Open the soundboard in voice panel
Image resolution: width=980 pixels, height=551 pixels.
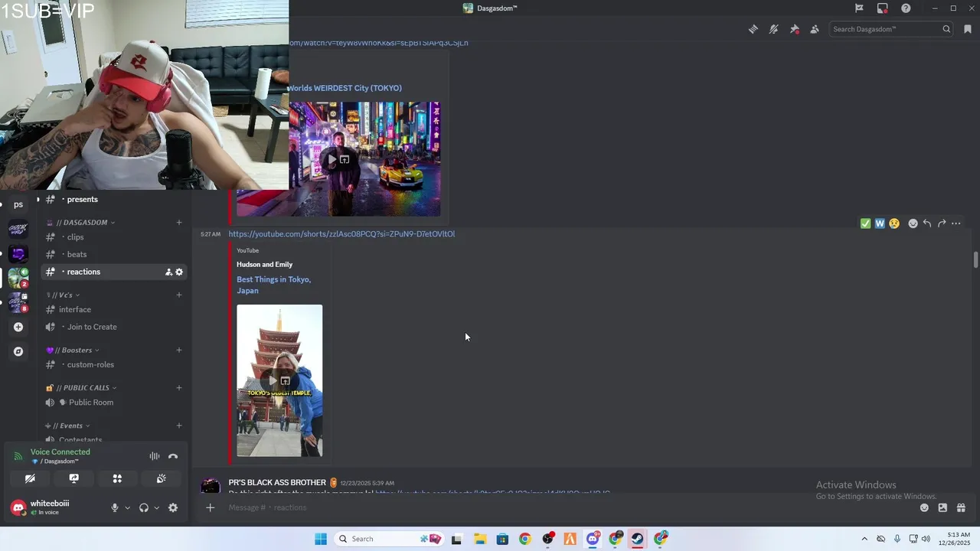pyautogui.click(x=161, y=478)
